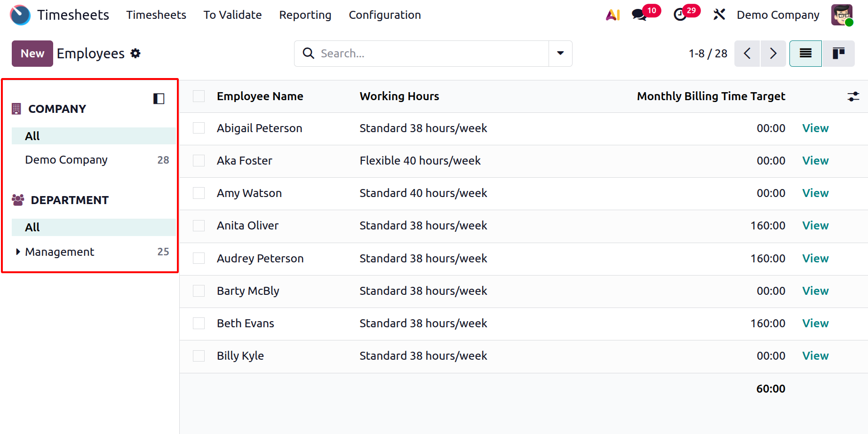This screenshot has height=434, width=868.
Task: Open the To Validate menu
Action: [232, 15]
